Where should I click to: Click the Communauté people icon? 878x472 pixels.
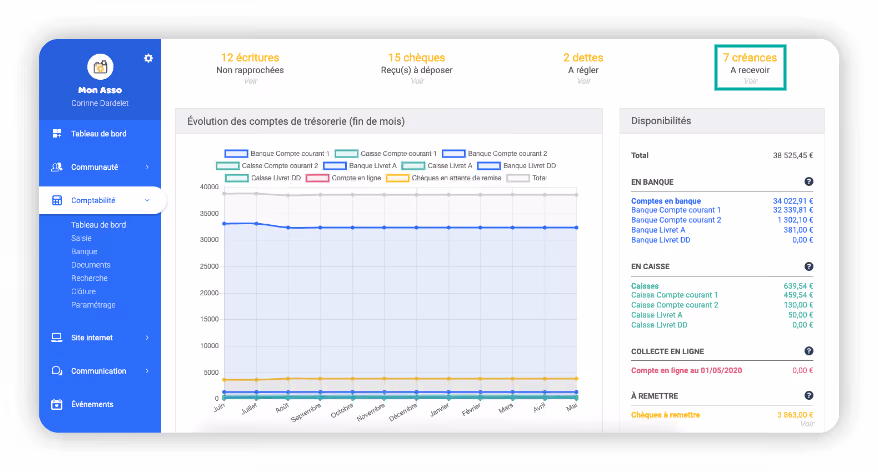tap(57, 167)
